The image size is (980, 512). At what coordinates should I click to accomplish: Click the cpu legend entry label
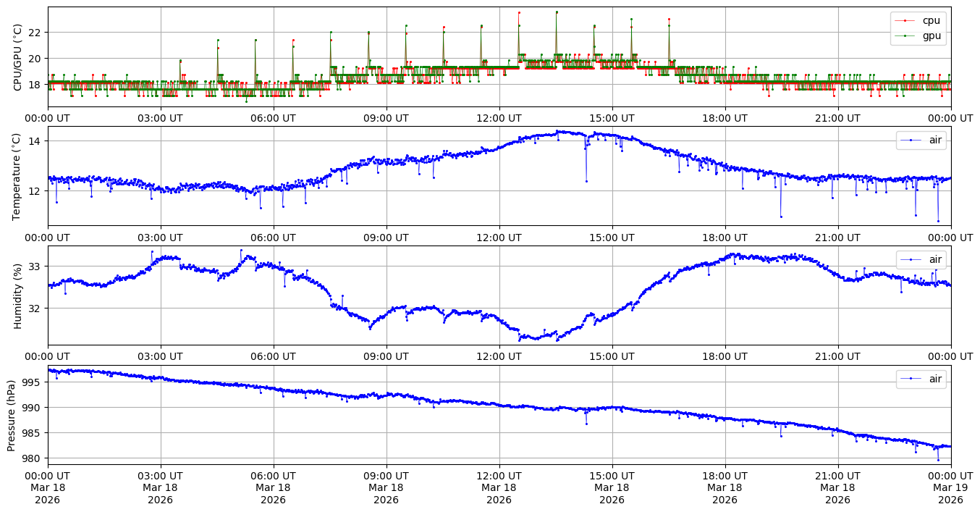tap(930, 20)
